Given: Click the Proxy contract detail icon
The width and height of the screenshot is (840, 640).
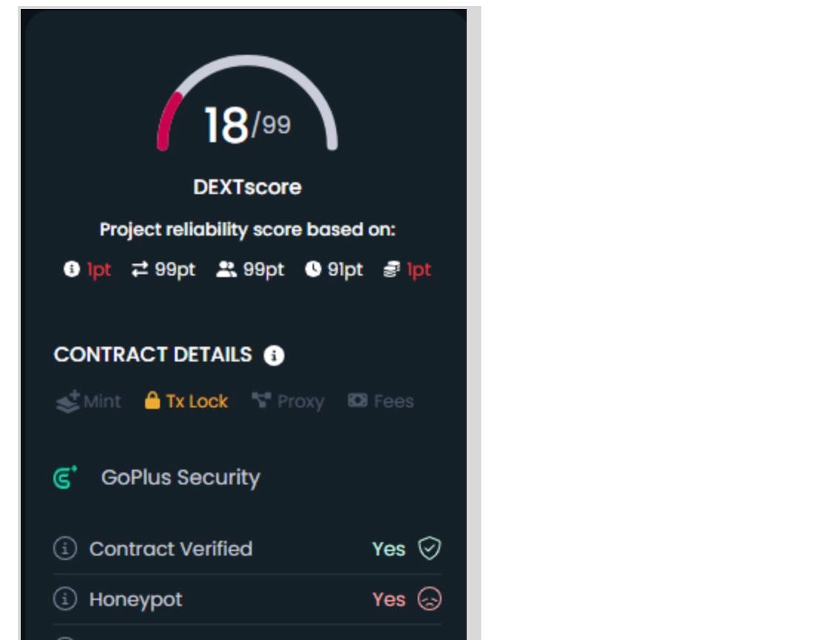Looking at the screenshot, I should pos(261,401).
